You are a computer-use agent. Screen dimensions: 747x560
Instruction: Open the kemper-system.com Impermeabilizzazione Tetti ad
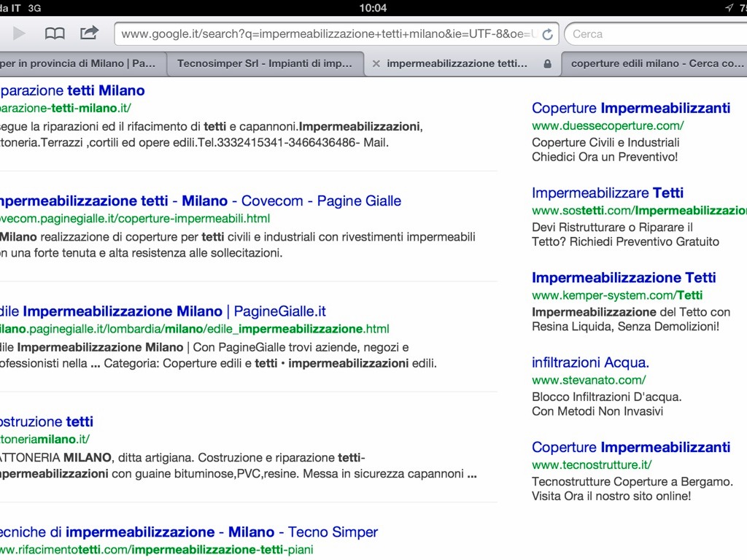click(x=624, y=278)
